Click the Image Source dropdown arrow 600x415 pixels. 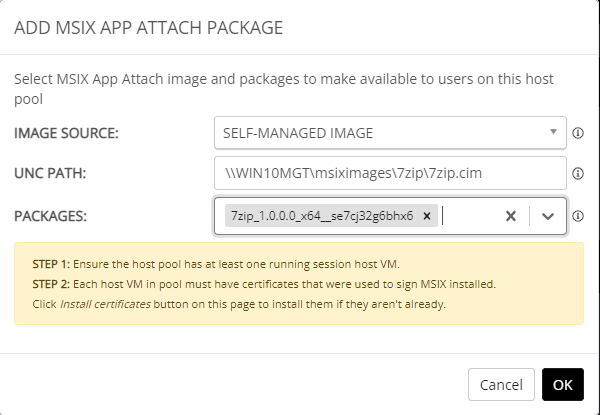tap(552, 132)
